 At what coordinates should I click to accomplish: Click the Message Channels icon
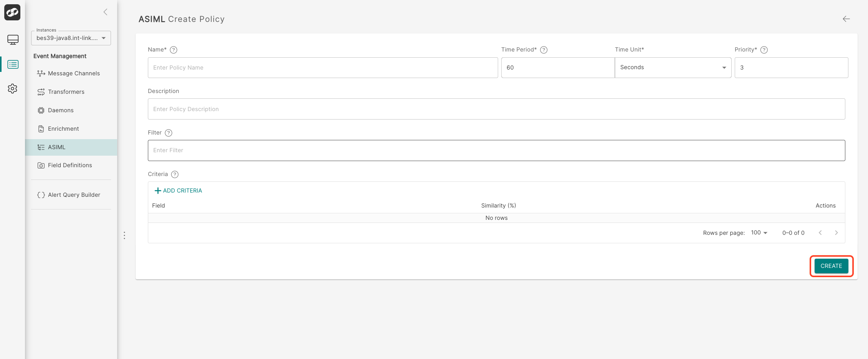point(41,73)
